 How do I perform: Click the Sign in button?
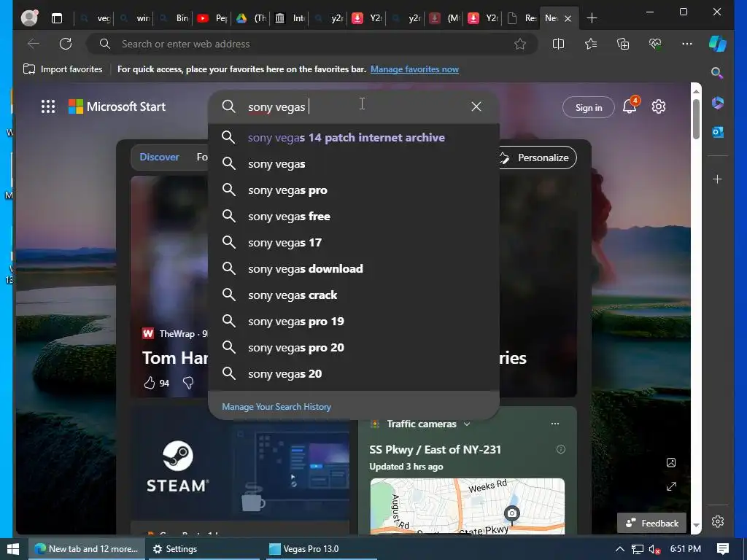(x=589, y=107)
